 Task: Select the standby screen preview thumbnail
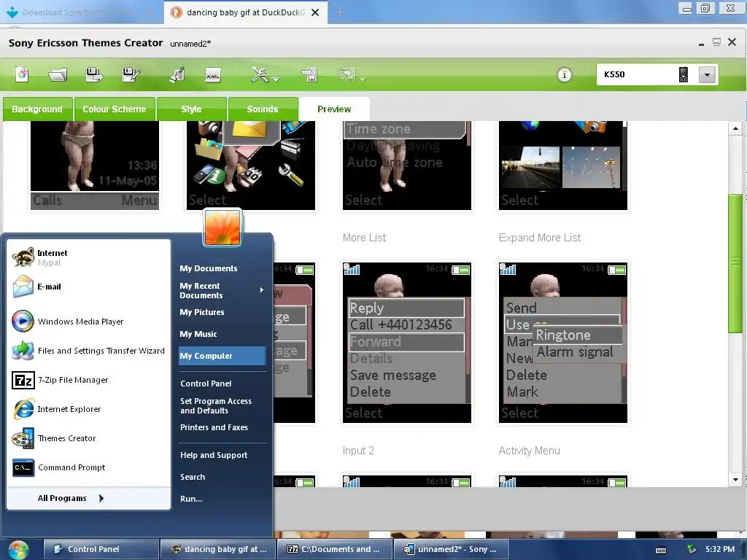[x=95, y=166]
